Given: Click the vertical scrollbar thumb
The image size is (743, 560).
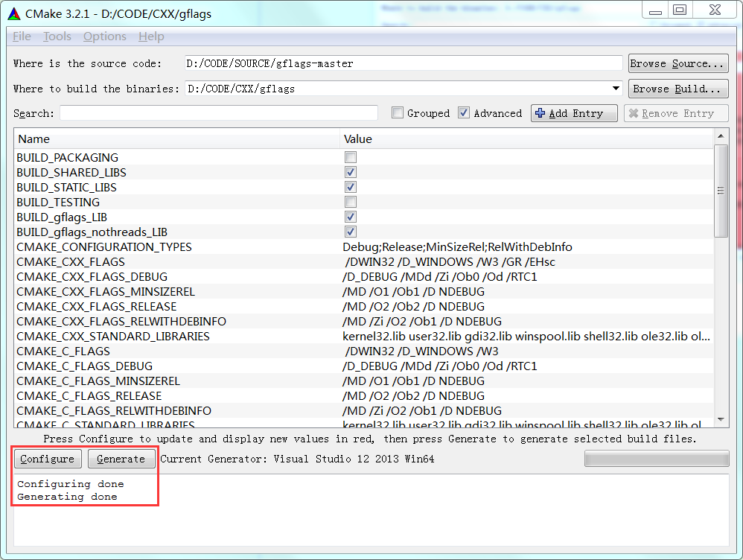Looking at the screenshot, I should pyautogui.click(x=721, y=191).
